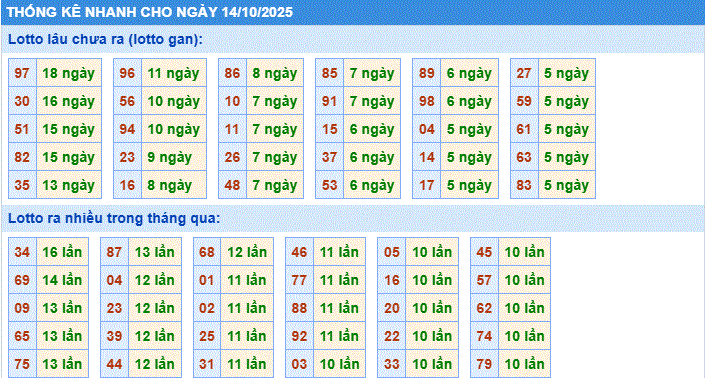Click the '18 ngày' cell

coord(69,73)
